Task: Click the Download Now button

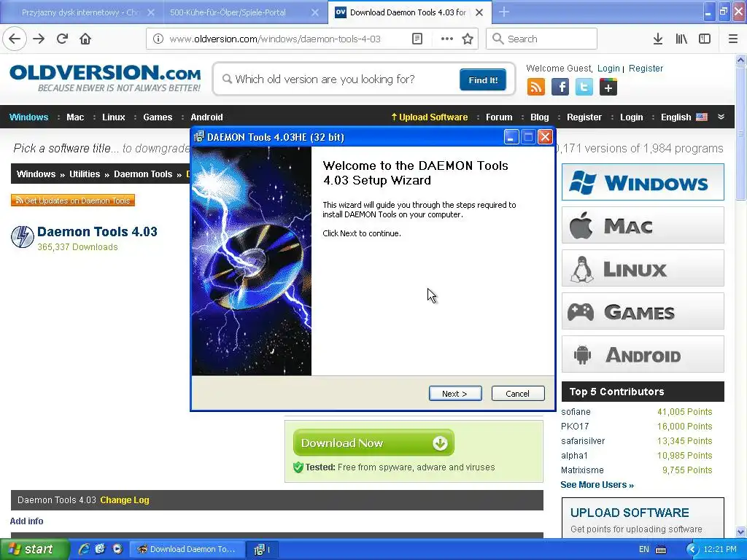Action: click(373, 443)
